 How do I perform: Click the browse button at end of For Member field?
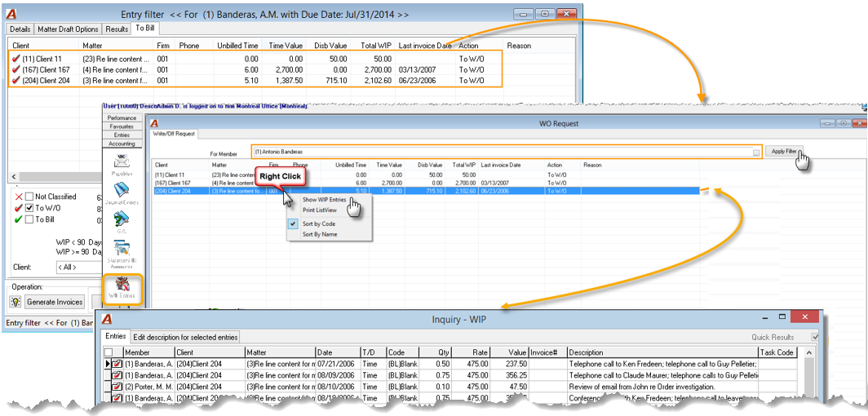tap(756, 153)
